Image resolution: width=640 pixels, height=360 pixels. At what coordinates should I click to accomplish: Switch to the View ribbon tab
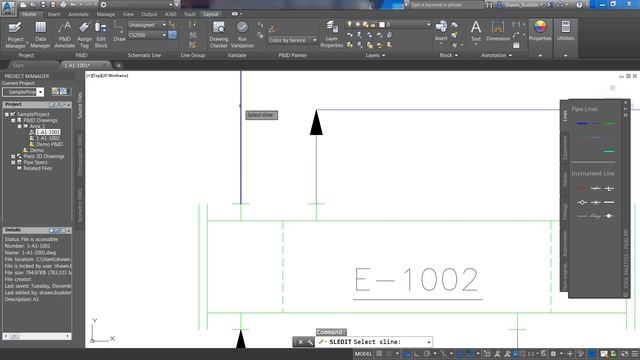[x=128, y=14]
